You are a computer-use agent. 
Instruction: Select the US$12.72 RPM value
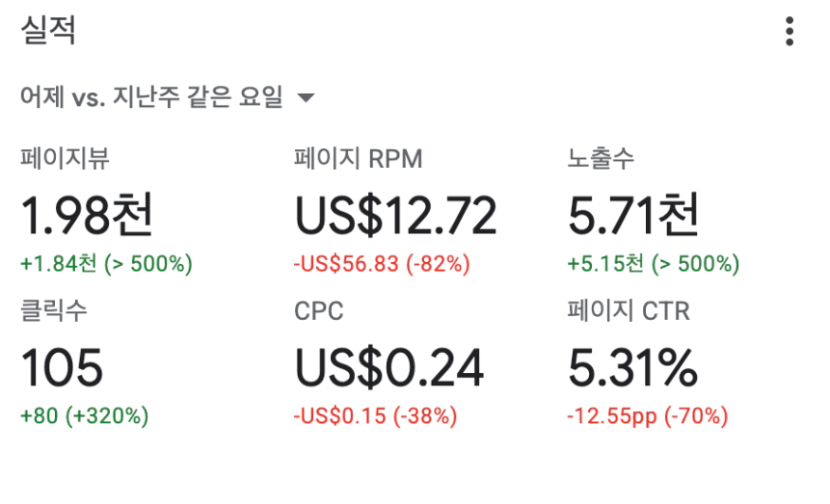coord(395,215)
